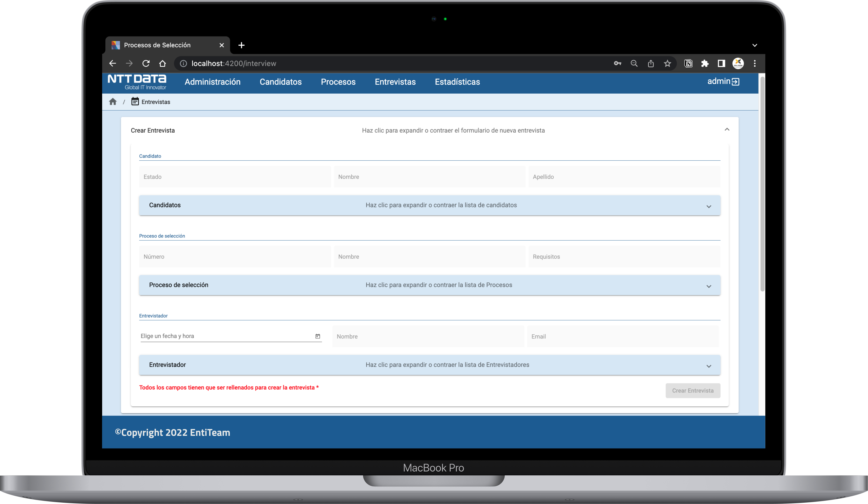Toggle the browser side panel icon
Viewport: 868px width, 504px height.
[721, 63]
